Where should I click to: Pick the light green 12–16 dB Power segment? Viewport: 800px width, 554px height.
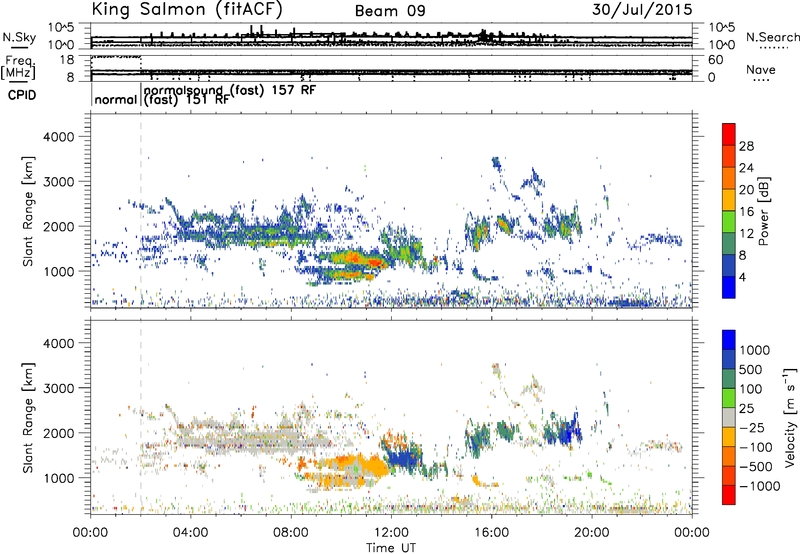coord(729,222)
